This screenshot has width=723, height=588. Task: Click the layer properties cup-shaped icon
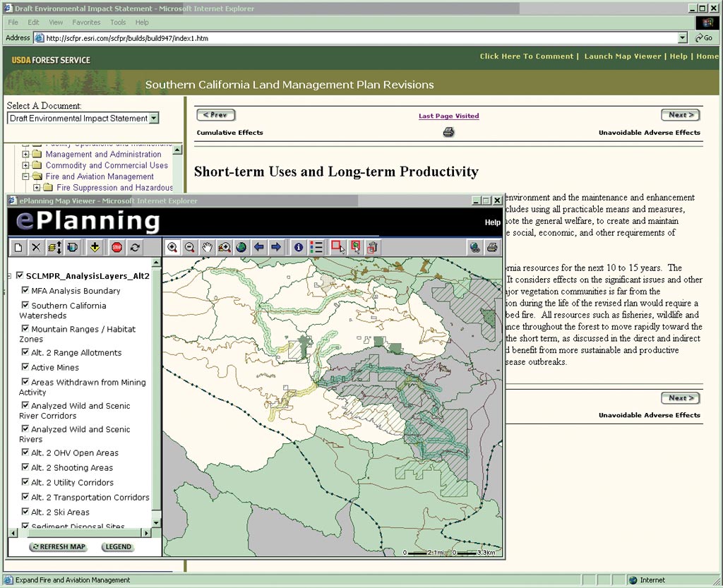tap(73, 248)
